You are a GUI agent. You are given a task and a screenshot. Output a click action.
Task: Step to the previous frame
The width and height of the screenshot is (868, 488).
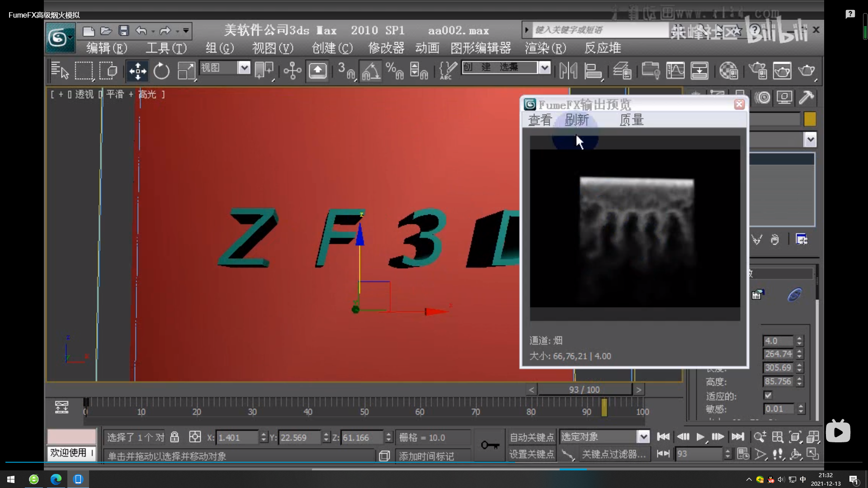[683, 436]
